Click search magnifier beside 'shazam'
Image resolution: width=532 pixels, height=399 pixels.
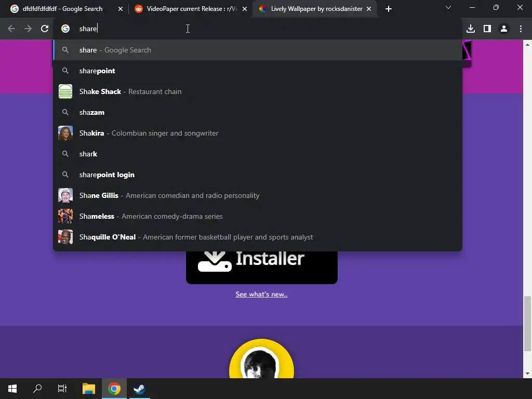click(x=65, y=112)
